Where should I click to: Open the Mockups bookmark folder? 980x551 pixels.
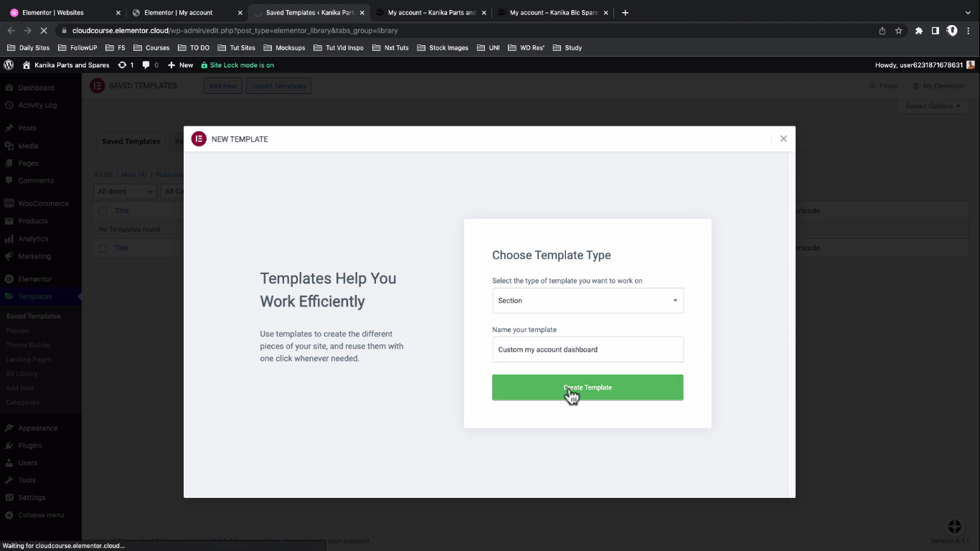(284, 48)
